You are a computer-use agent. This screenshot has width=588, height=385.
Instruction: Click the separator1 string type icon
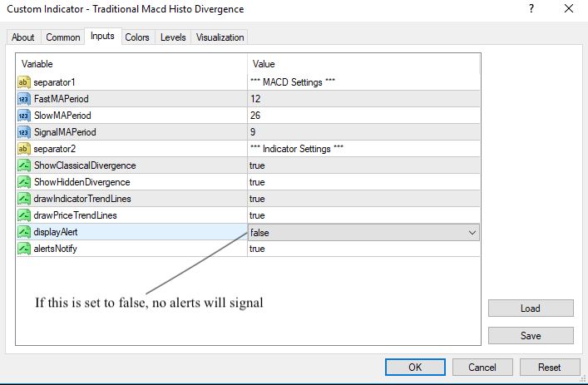(x=24, y=81)
